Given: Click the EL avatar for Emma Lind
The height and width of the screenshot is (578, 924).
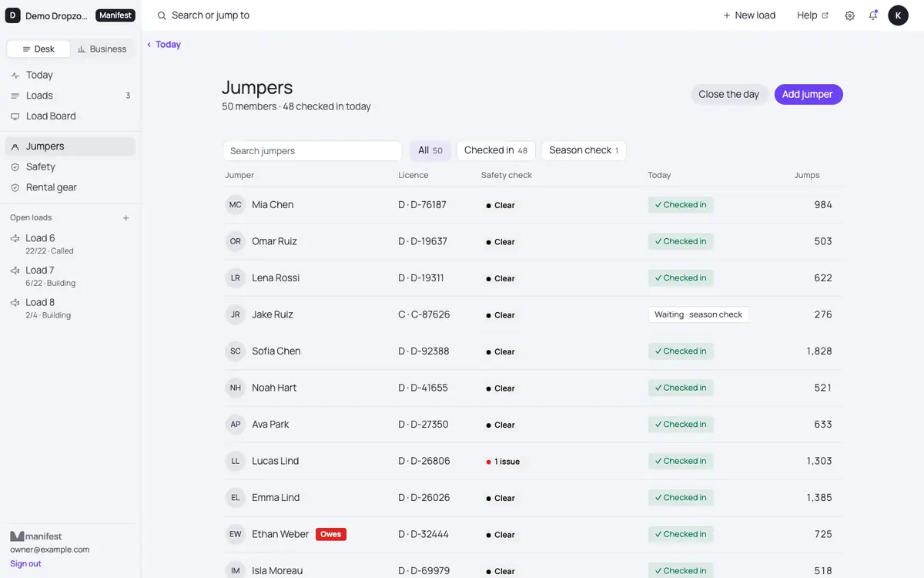Looking at the screenshot, I should tap(236, 498).
